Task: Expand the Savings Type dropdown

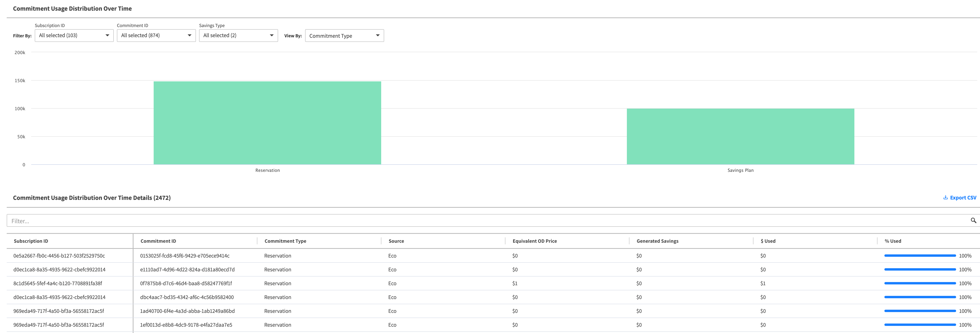Action: (238, 35)
